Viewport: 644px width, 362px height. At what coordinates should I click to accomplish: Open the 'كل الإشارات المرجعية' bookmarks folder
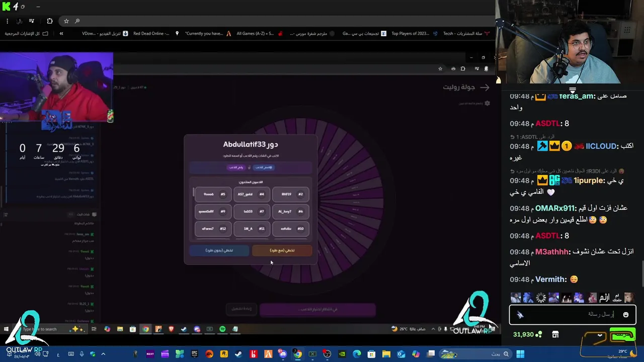click(x=26, y=34)
